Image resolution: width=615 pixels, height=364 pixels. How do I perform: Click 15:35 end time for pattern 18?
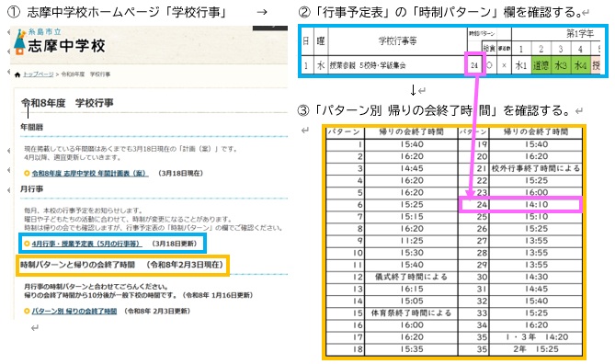(x=412, y=349)
